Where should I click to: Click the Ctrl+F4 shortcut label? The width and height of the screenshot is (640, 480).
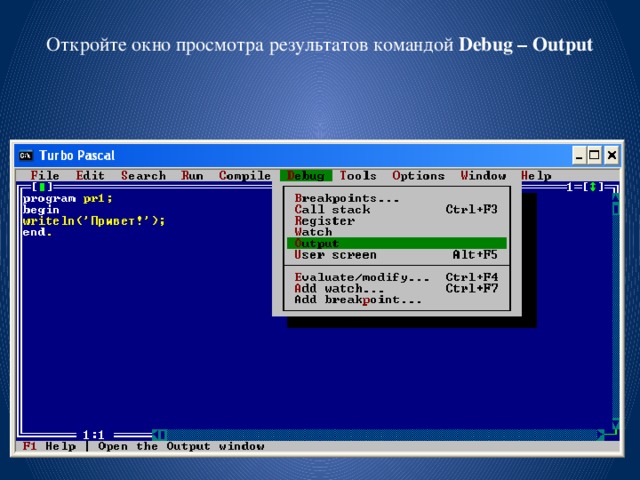[x=471, y=278]
